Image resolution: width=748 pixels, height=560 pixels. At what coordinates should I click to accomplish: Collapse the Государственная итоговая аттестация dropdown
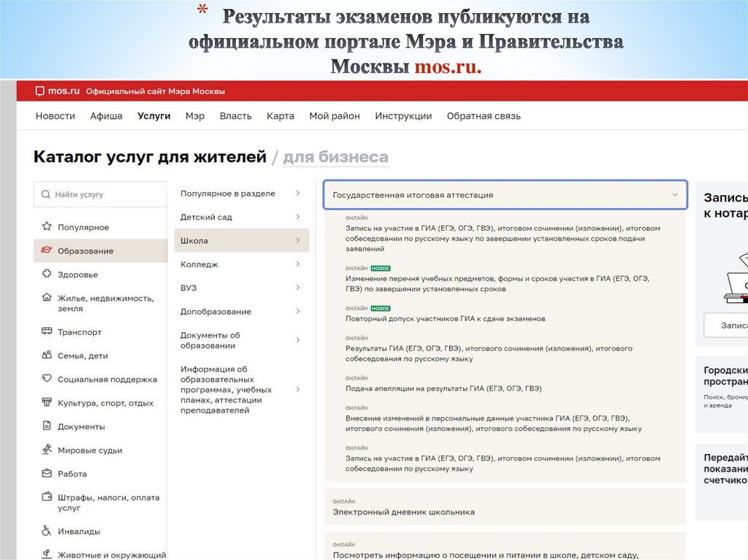point(676,195)
